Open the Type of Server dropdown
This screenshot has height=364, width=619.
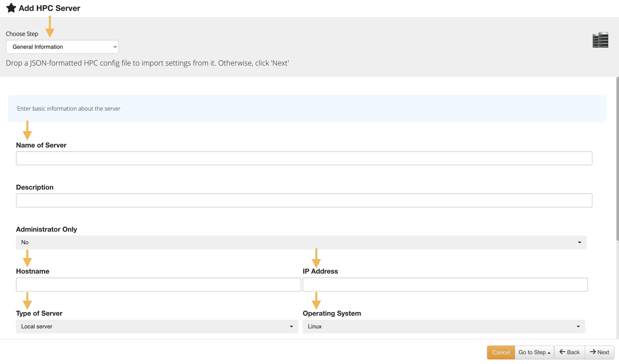157,327
